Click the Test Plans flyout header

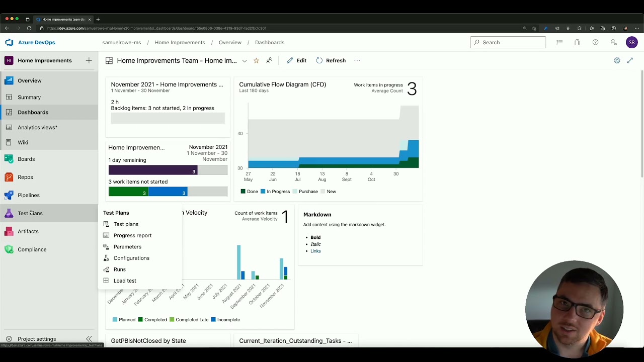click(116, 213)
